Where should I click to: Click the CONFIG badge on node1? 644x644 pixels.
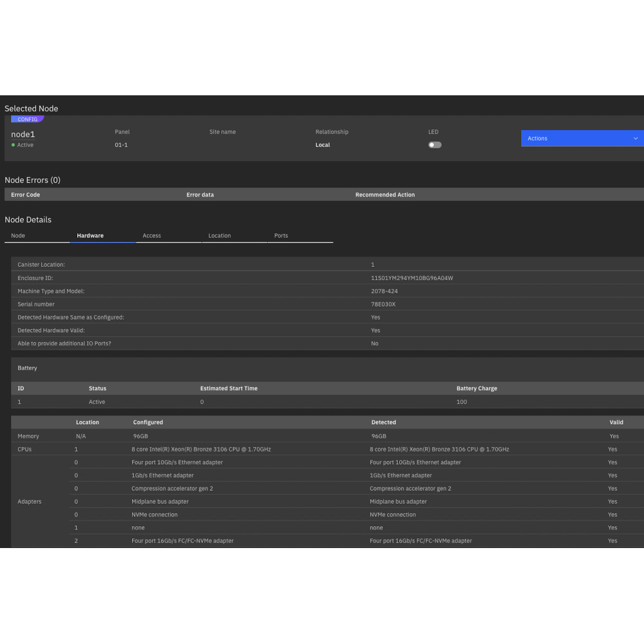pyautogui.click(x=27, y=119)
